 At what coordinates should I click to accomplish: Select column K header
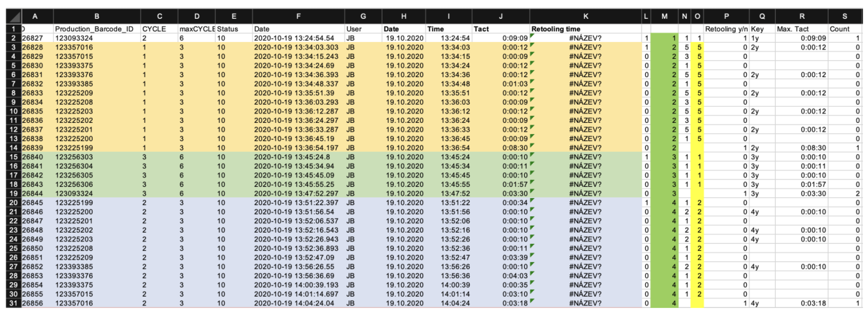tap(586, 17)
